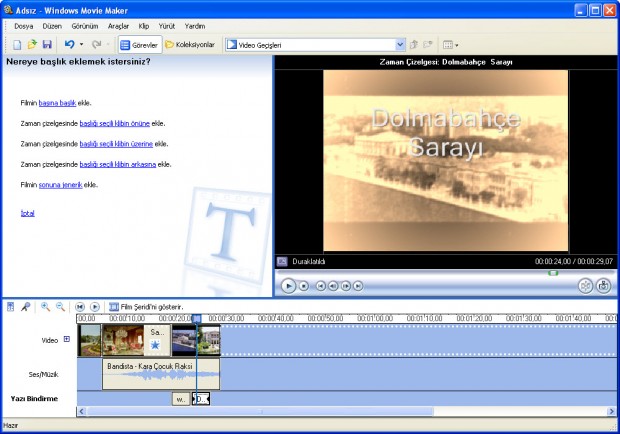Click the Video track label
This screenshot has width=620, height=434.
pos(50,340)
